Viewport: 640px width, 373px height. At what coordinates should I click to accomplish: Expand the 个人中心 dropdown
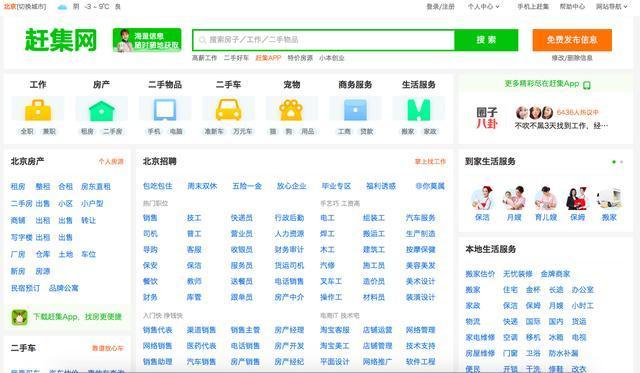click(483, 7)
